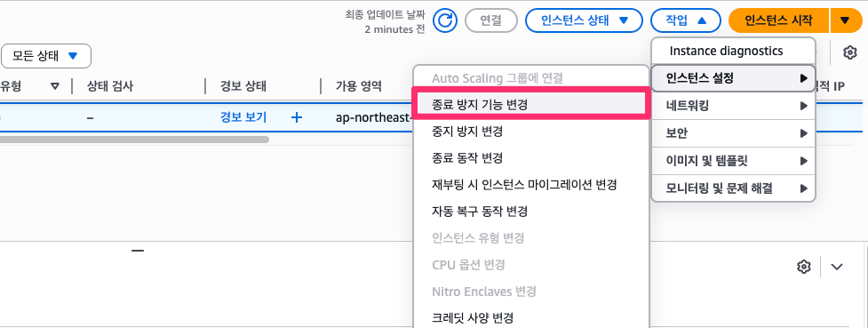Click the 상태 검사 column header

(x=110, y=86)
